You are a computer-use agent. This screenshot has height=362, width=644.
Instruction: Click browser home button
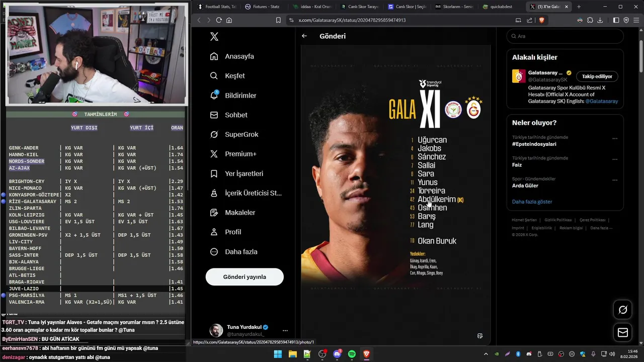tap(229, 20)
